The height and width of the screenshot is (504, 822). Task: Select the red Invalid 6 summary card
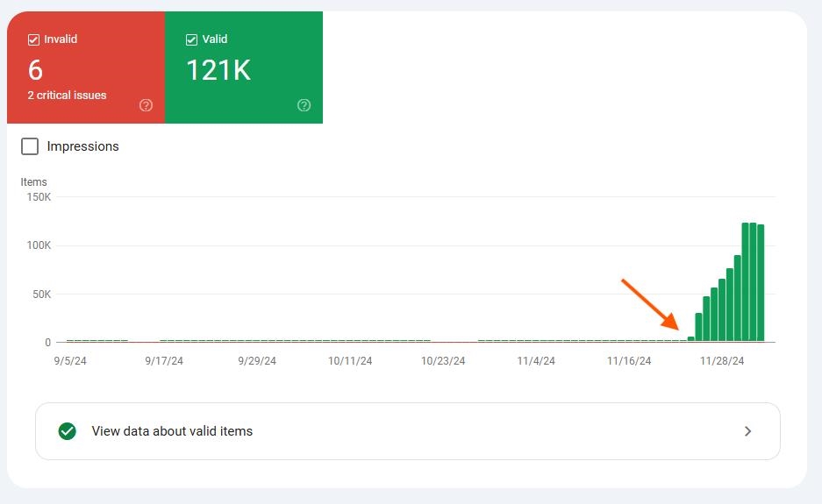(x=86, y=67)
